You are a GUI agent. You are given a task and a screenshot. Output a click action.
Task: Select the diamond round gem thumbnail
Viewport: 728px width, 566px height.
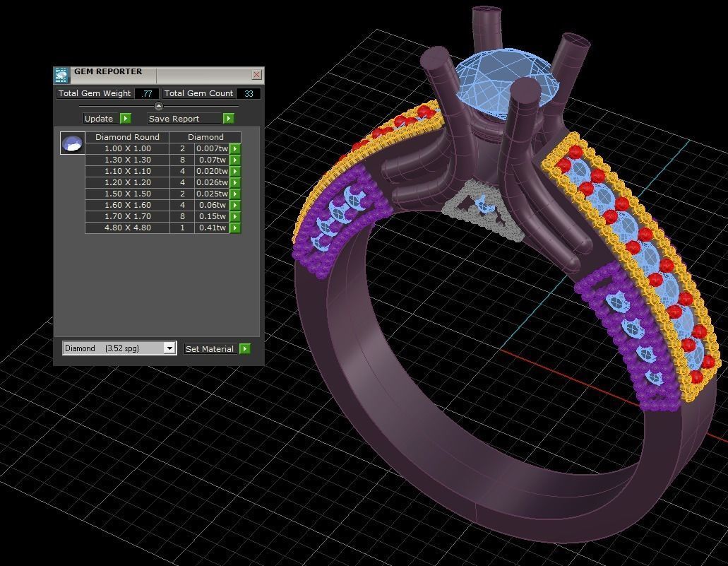(x=73, y=143)
